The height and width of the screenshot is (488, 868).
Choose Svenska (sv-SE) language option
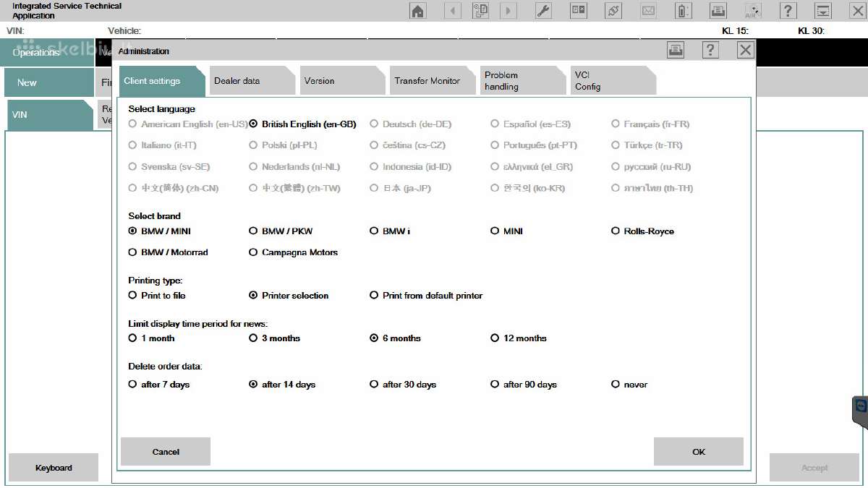(x=169, y=167)
